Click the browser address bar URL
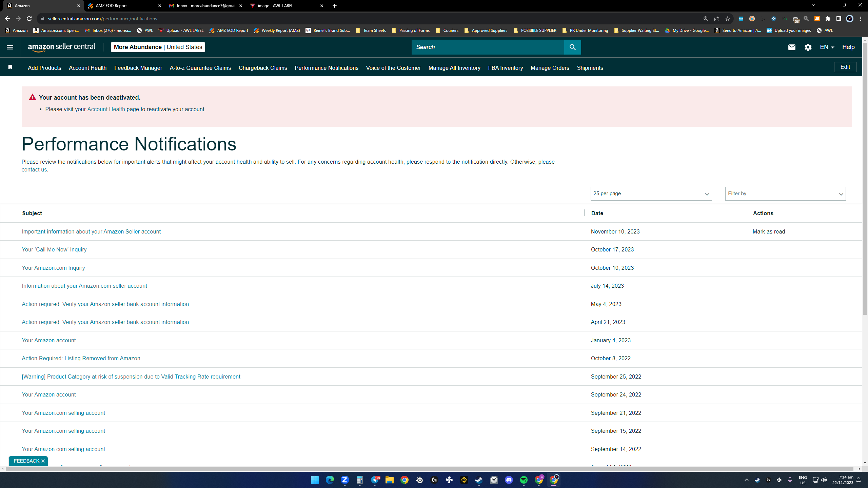This screenshot has width=868, height=488. pyautogui.click(x=102, y=19)
